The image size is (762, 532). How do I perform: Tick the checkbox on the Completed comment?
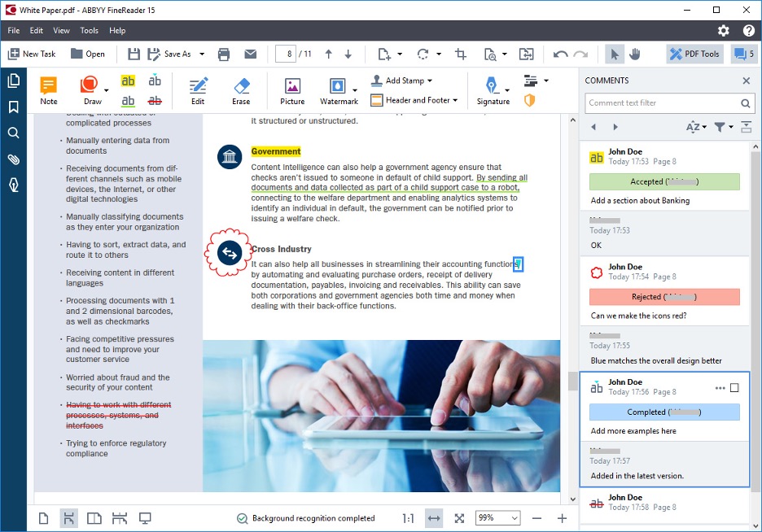pyautogui.click(x=734, y=388)
